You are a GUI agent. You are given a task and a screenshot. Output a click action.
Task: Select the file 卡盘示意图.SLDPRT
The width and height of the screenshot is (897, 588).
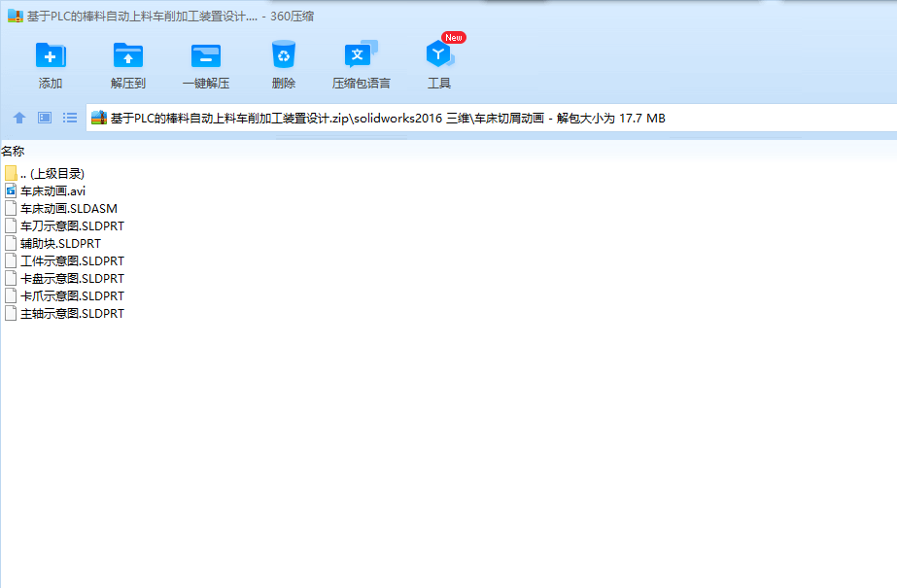coord(72,279)
